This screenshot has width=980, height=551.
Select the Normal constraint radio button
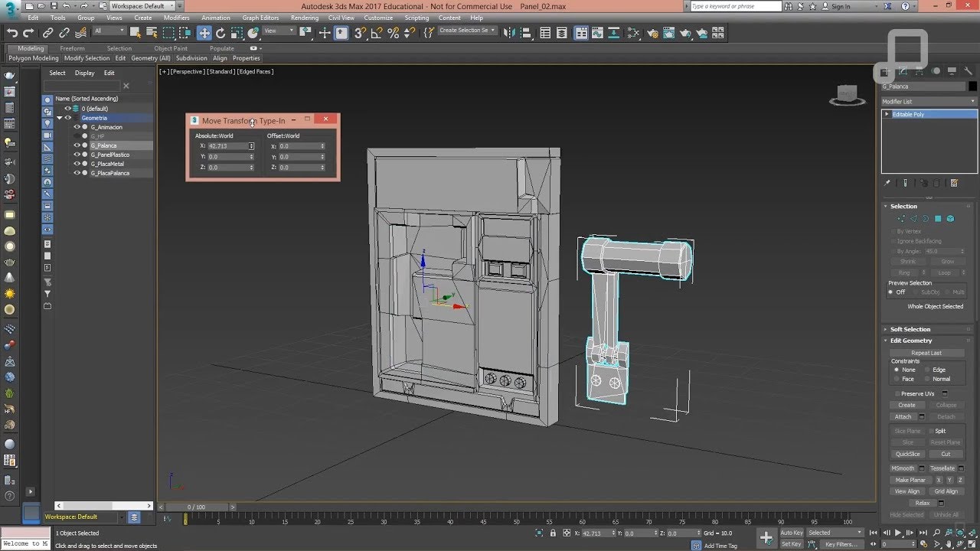click(x=928, y=379)
